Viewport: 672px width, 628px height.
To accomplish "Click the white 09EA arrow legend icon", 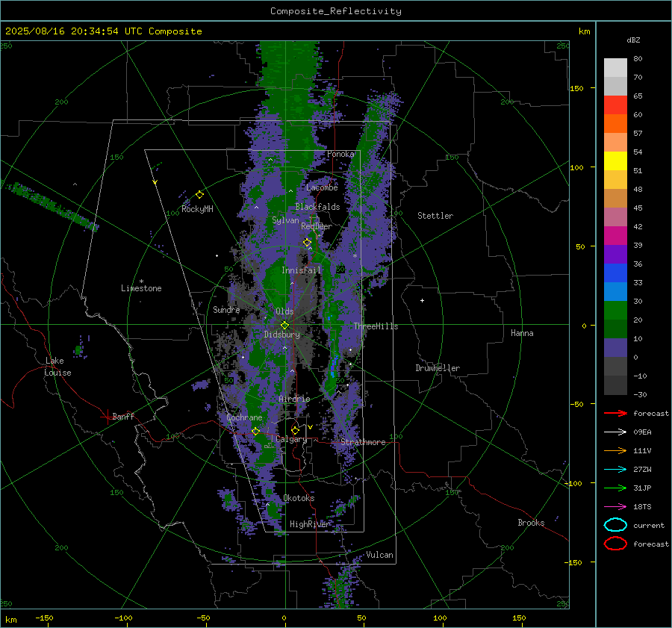I will pyautogui.click(x=615, y=432).
